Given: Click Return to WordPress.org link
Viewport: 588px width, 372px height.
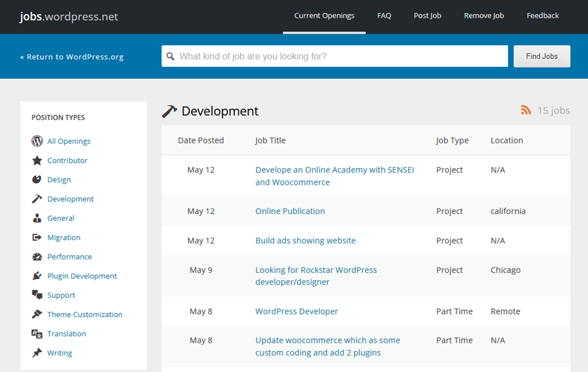Looking at the screenshot, I should click(72, 56).
